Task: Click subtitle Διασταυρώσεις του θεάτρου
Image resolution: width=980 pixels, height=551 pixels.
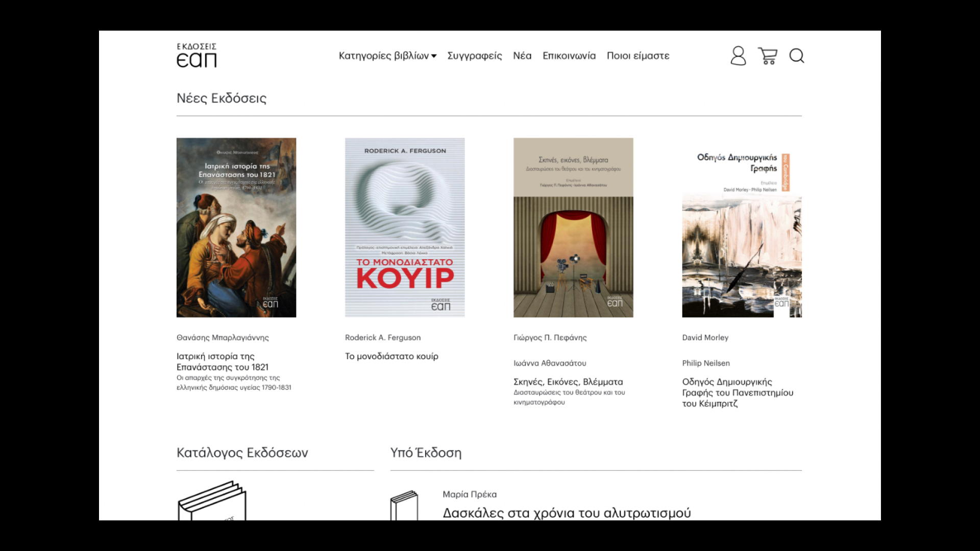Action: click(x=569, y=397)
